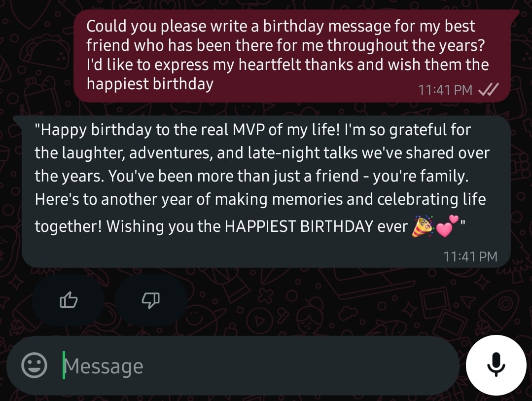Tap the microphone voice message button
The width and height of the screenshot is (532, 401).
tap(496, 365)
